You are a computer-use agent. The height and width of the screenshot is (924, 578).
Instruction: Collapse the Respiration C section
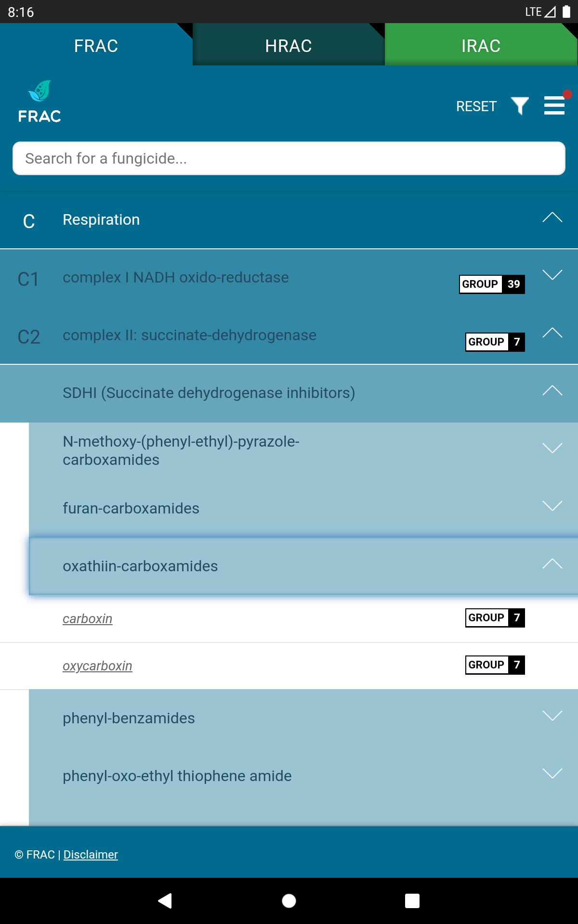(289, 220)
